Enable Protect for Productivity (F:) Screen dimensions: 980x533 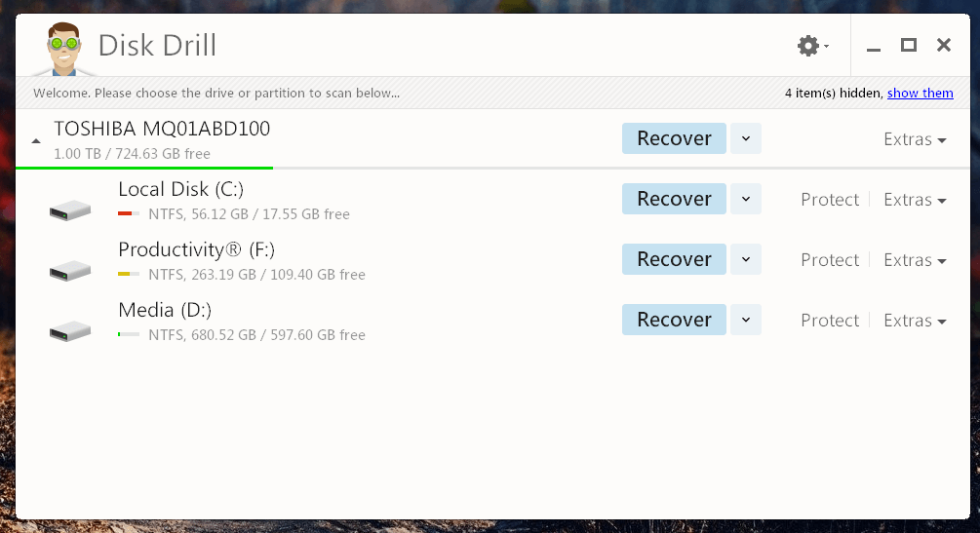tap(830, 260)
